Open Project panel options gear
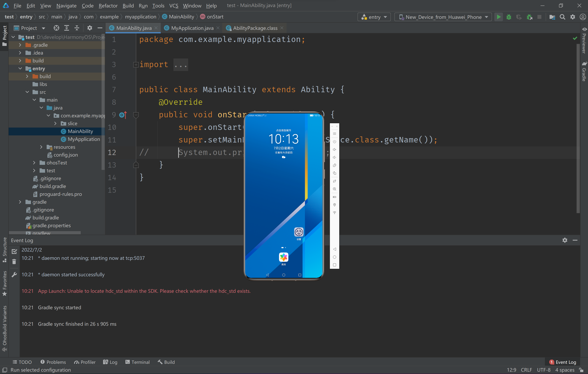This screenshot has height=374, width=588. click(x=90, y=28)
